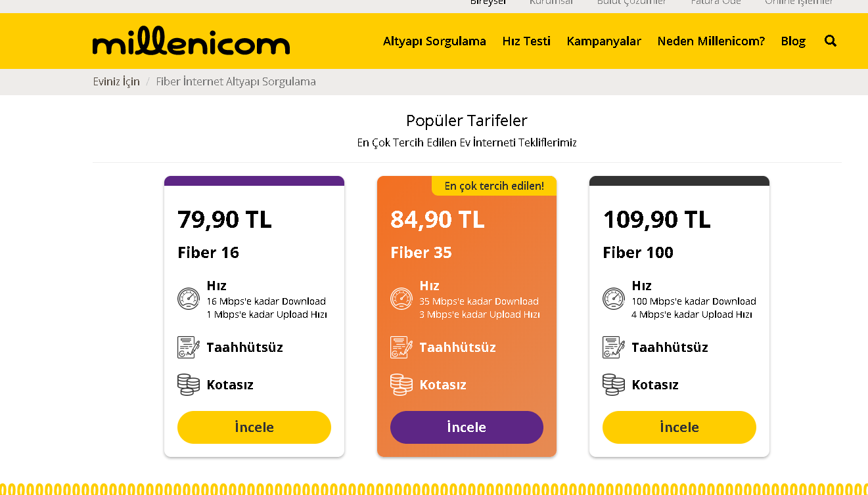Click Fiber 16 speedometer icon
This screenshot has width=868, height=495.
pyautogui.click(x=189, y=299)
